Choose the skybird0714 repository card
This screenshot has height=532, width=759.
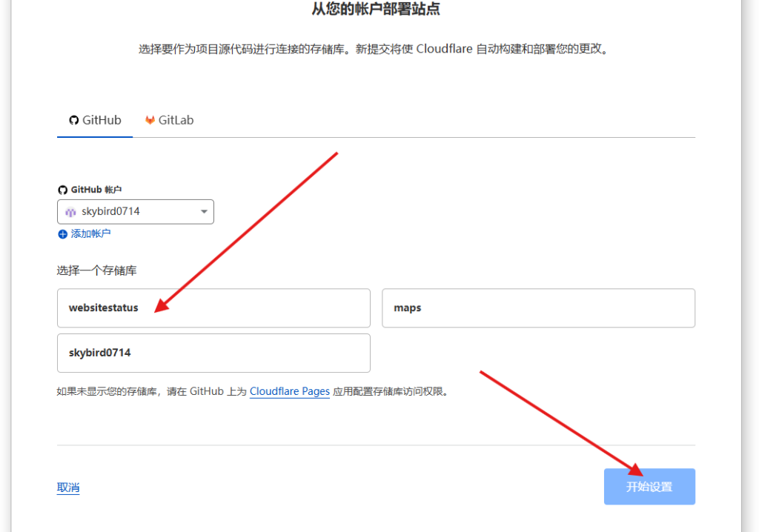(213, 353)
